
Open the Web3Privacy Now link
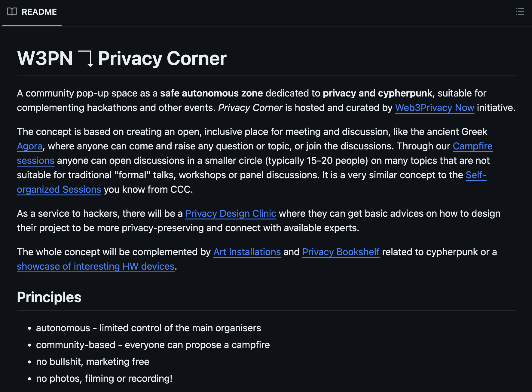click(435, 108)
